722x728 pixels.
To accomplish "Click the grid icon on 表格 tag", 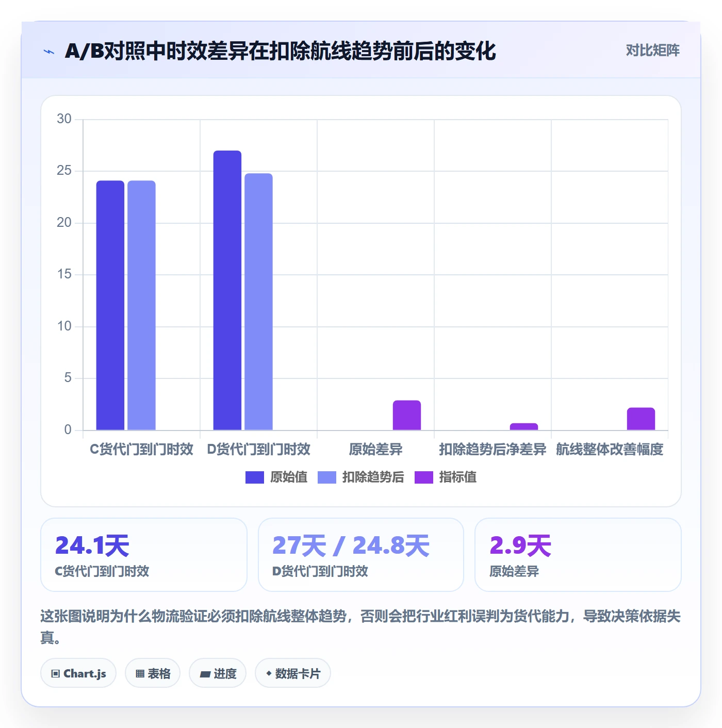I will [140, 673].
